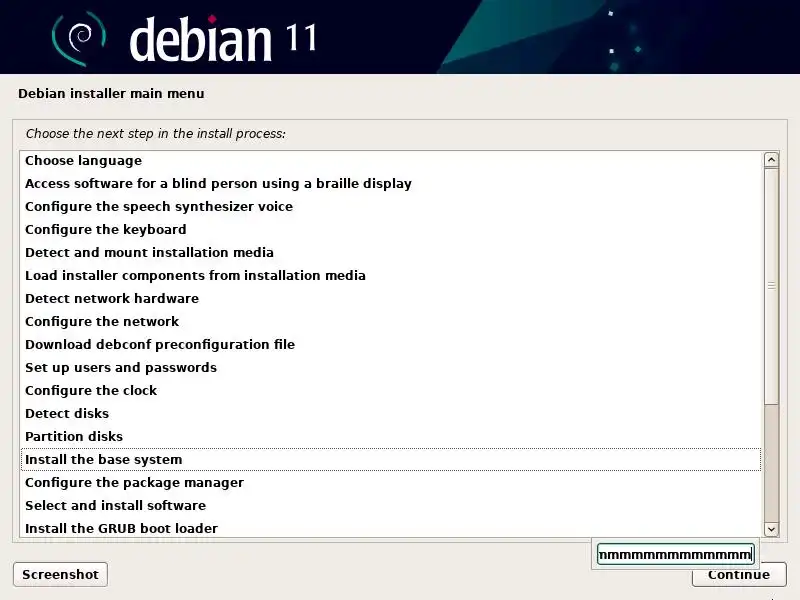Select Configure the keyboard entry
800x600 pixels.
pos(391,230)
